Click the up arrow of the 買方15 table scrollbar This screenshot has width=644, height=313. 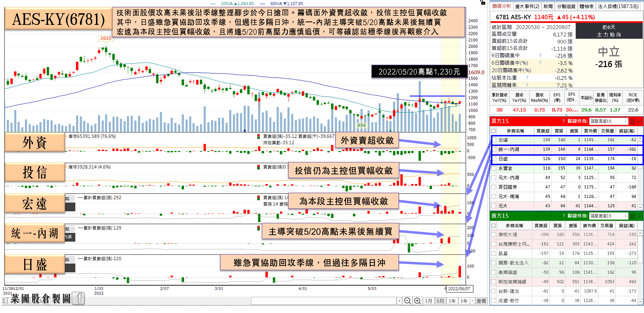pos(640,139)
